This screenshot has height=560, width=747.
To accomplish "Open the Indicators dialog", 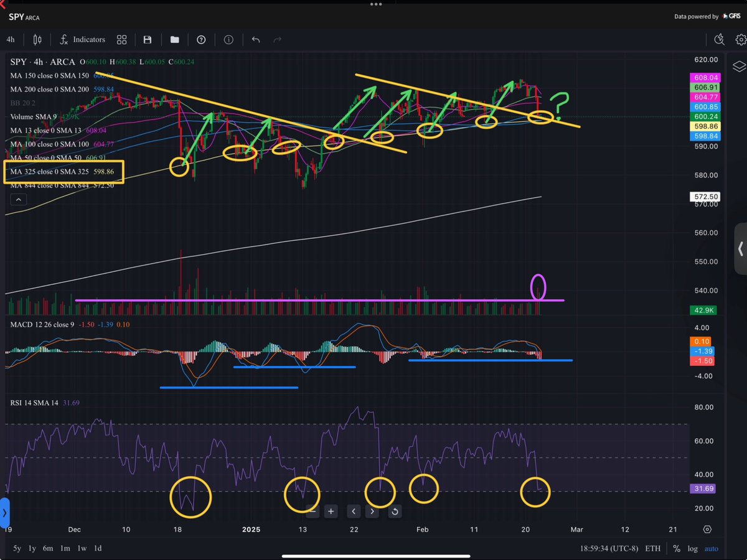I will (82, 39).
